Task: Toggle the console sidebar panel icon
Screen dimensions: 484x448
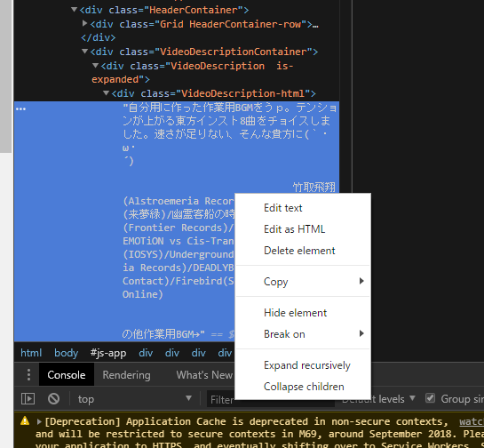Action: [x=28, y=398]
